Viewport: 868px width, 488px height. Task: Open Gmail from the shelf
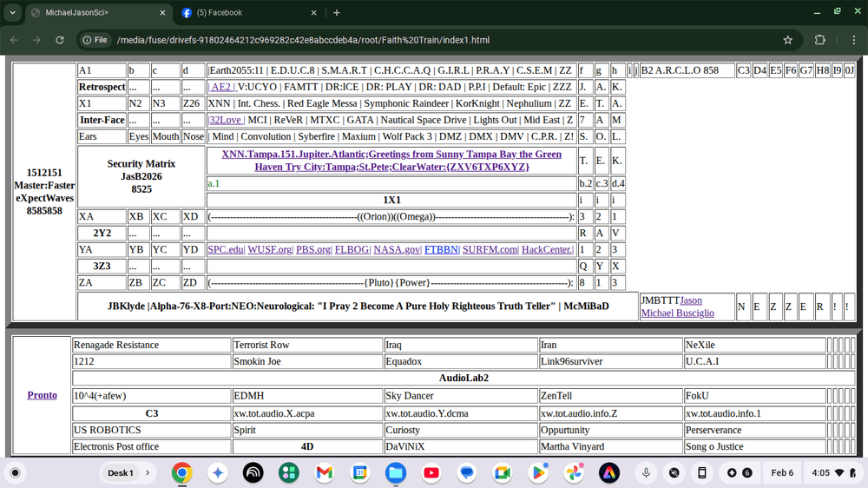(x=325, y=473)
